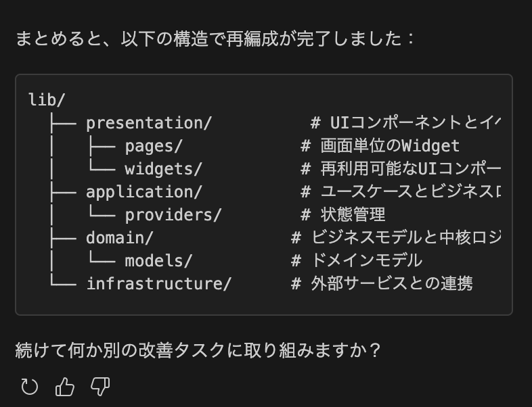532x407 pixels.
Task: Click the domain/ folder entry
Action: [x=119, y=238]
